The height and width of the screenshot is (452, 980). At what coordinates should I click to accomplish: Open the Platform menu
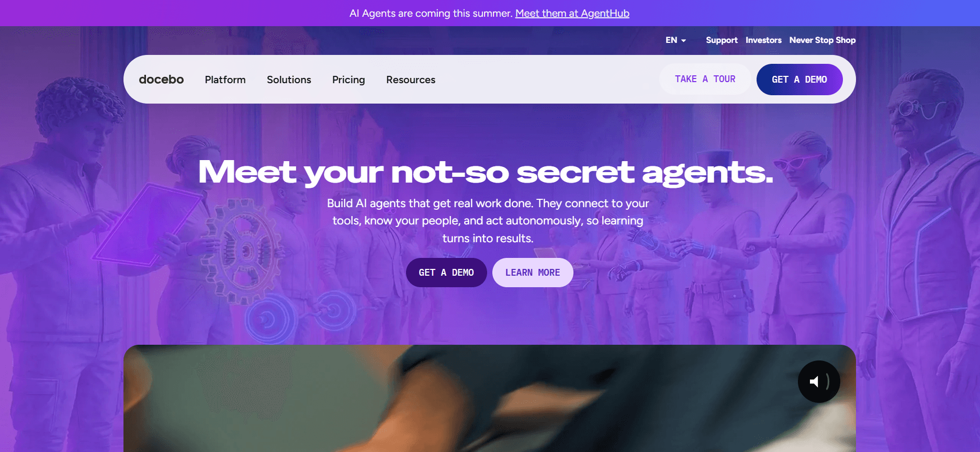[225, 80]
